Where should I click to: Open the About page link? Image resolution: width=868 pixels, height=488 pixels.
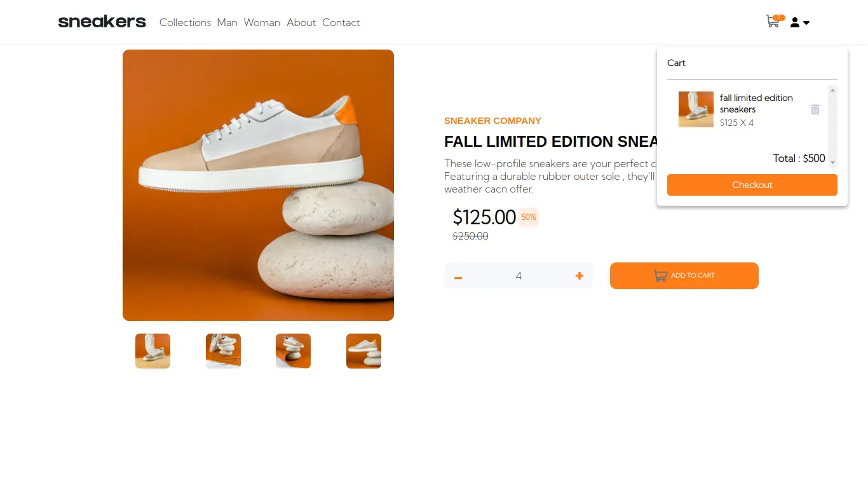301,23
